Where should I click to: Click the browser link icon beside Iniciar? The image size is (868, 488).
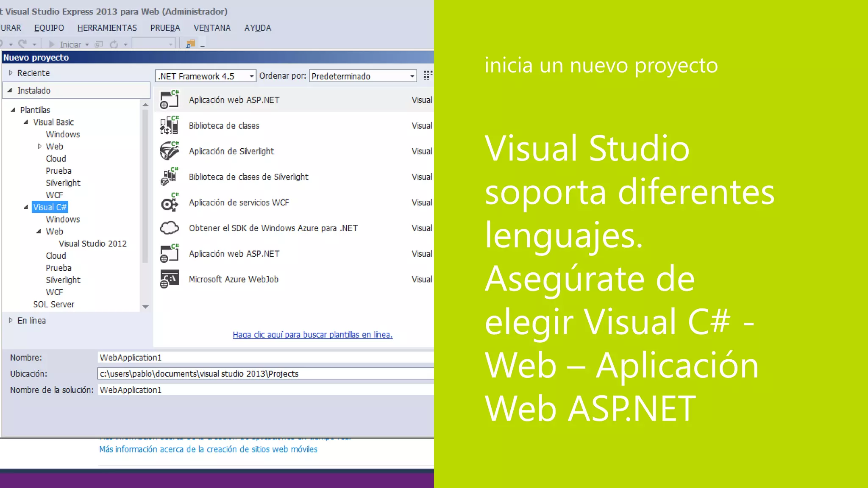pyautogui.click(x=99, y=44)
